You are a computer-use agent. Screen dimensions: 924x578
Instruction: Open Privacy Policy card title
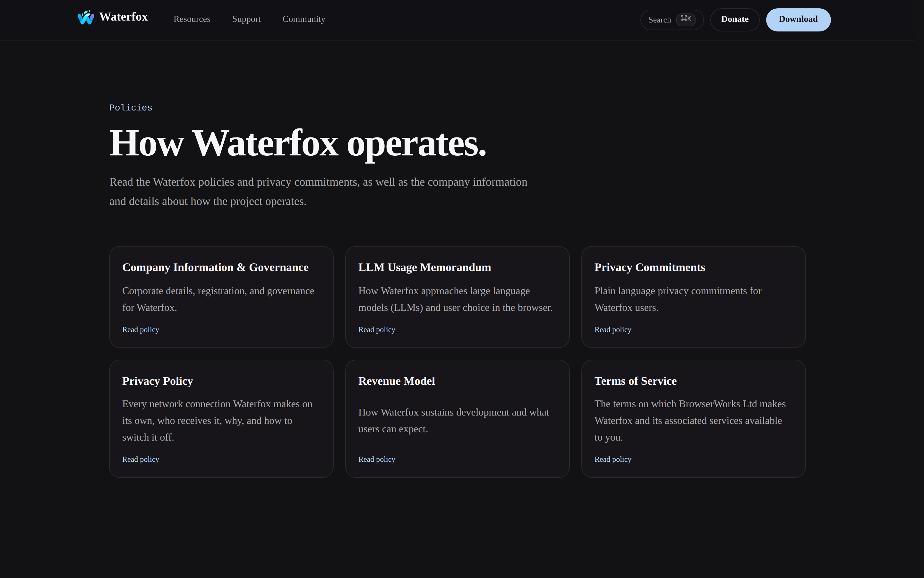(157, 381)
